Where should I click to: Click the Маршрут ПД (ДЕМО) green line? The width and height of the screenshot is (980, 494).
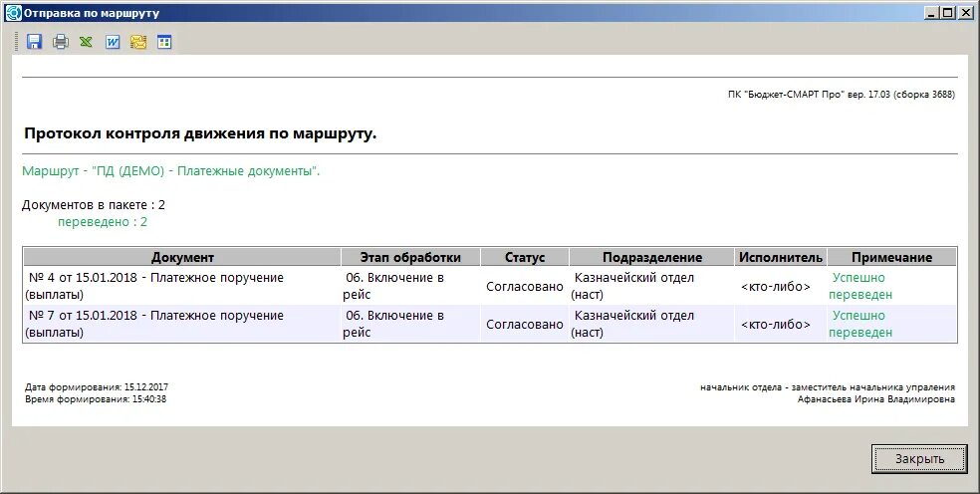[170, 171]
